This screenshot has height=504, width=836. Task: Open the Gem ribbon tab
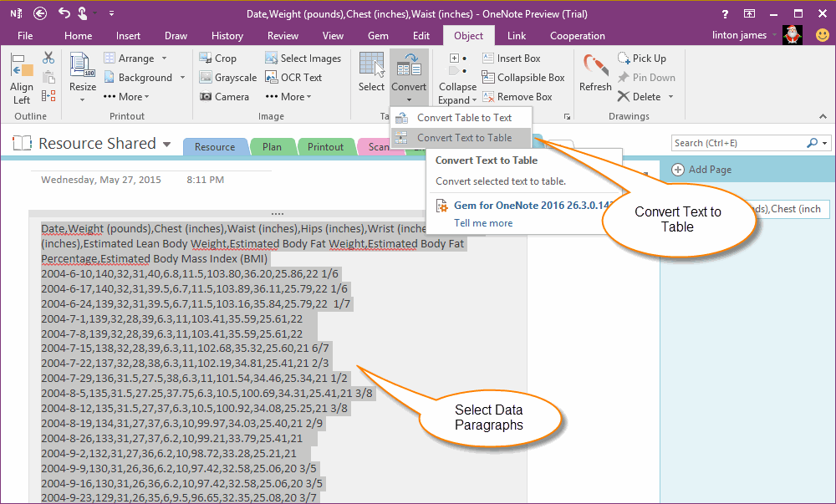pyautogui.click(x=378, y=35)
